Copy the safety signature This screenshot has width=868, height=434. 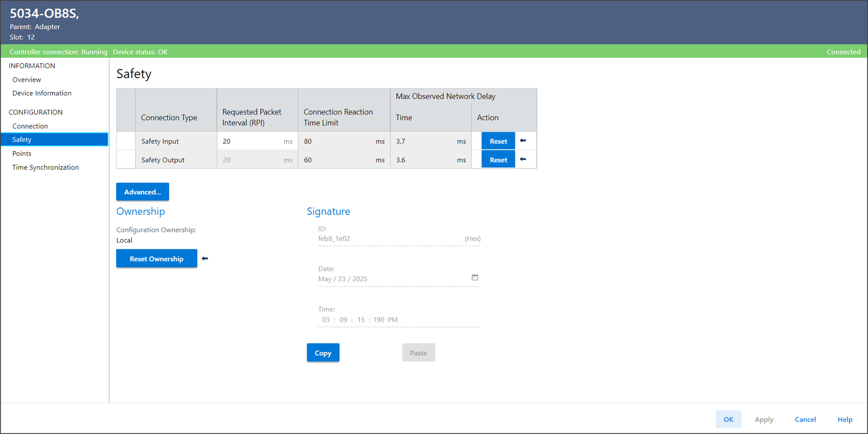click(323, 353)
